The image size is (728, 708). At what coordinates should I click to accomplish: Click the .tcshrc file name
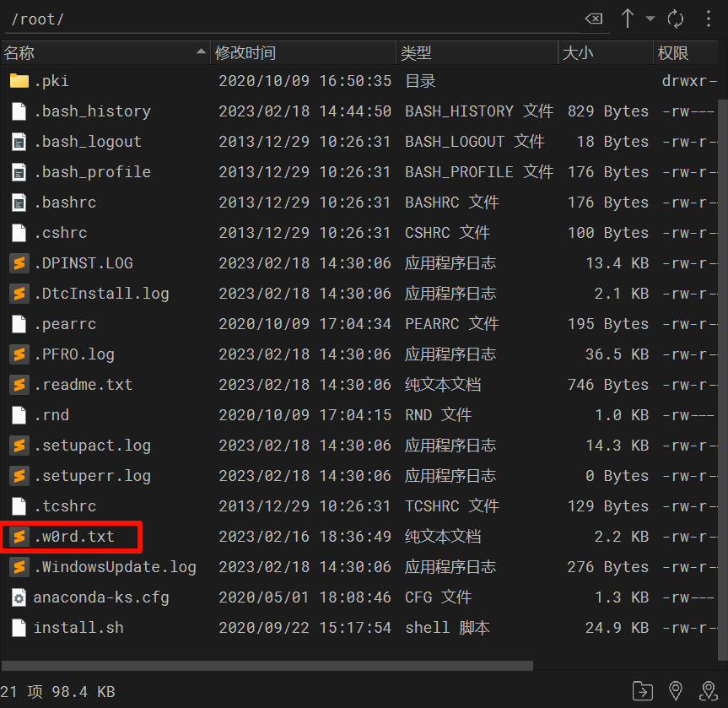click(x=66, y=506)
